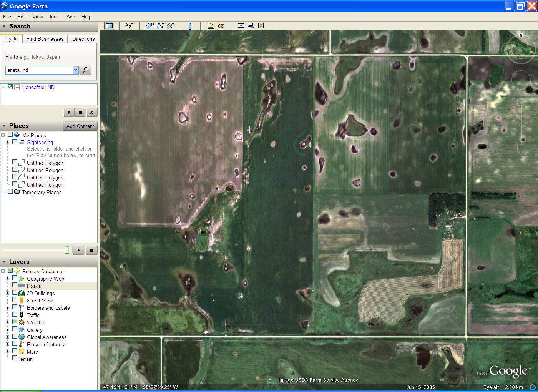Screen dimensions: 538x392
Task: Uncheck the Hannaford, ND search result
Action: click(x=10, y=87)
